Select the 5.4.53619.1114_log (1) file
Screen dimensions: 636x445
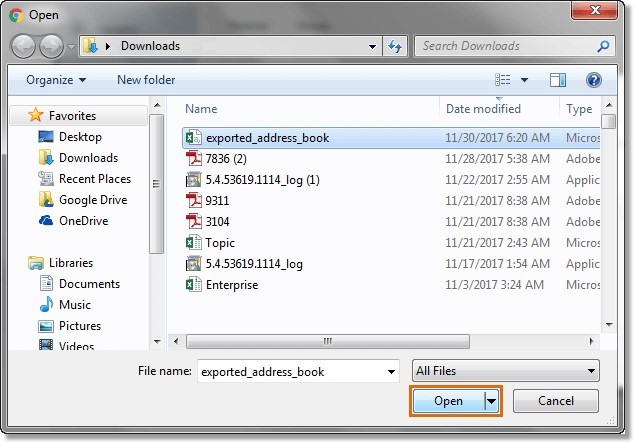pos(391,180)
